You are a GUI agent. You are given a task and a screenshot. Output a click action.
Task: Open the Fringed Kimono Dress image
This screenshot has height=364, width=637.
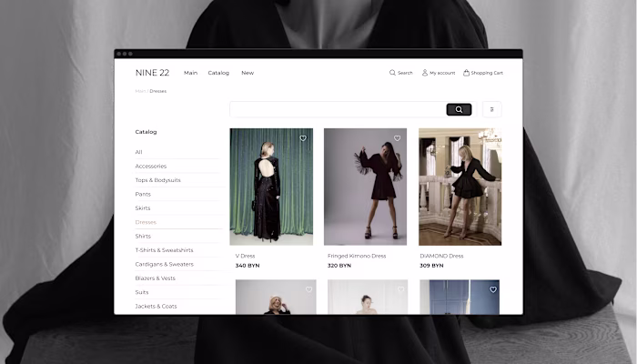pyautogui.click(x=365, y=187)
